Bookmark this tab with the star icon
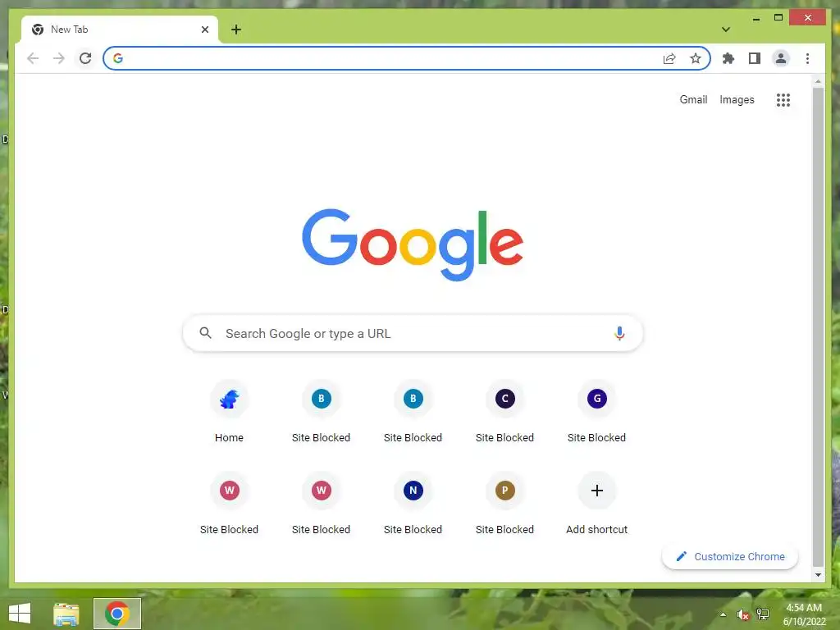Viewport: 840px width, 630px height. (x=696, y=58)
